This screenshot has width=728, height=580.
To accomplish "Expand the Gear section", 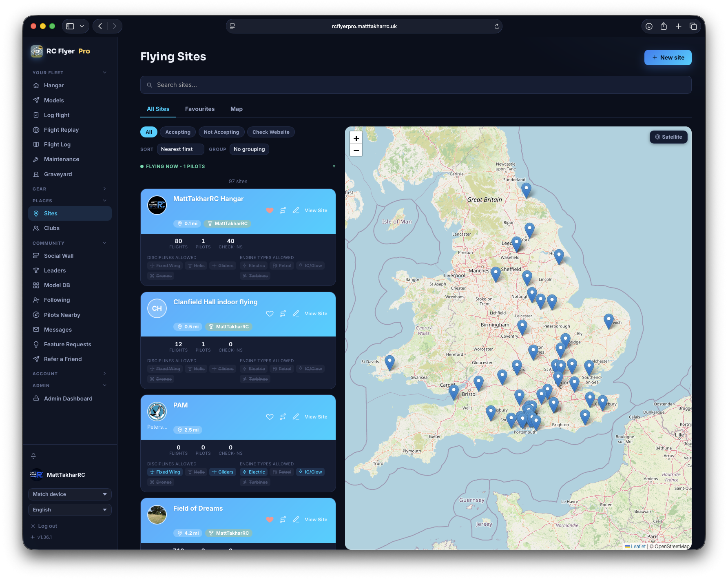I will pos(70,189).
